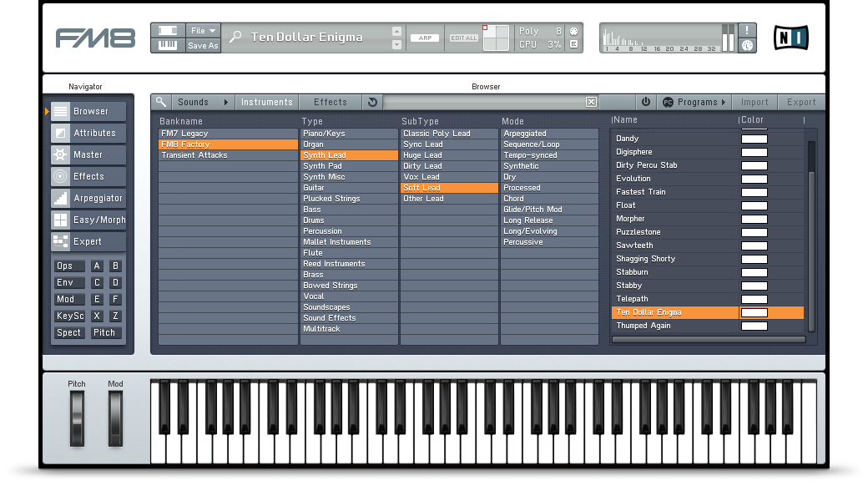Select operator A

(97, 266)
